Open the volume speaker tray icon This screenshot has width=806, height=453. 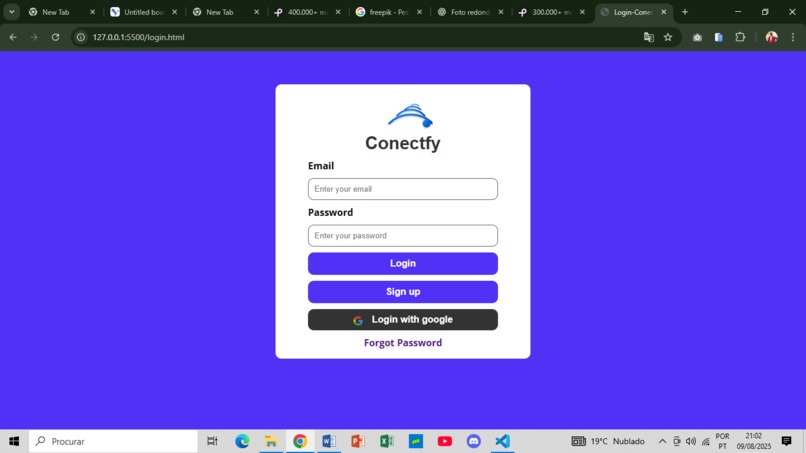point(691,441)
